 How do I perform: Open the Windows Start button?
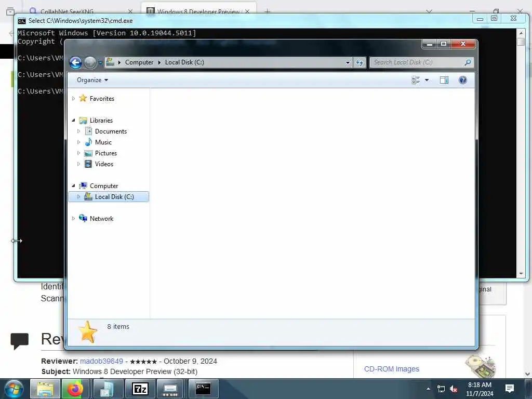click(14, 389)
